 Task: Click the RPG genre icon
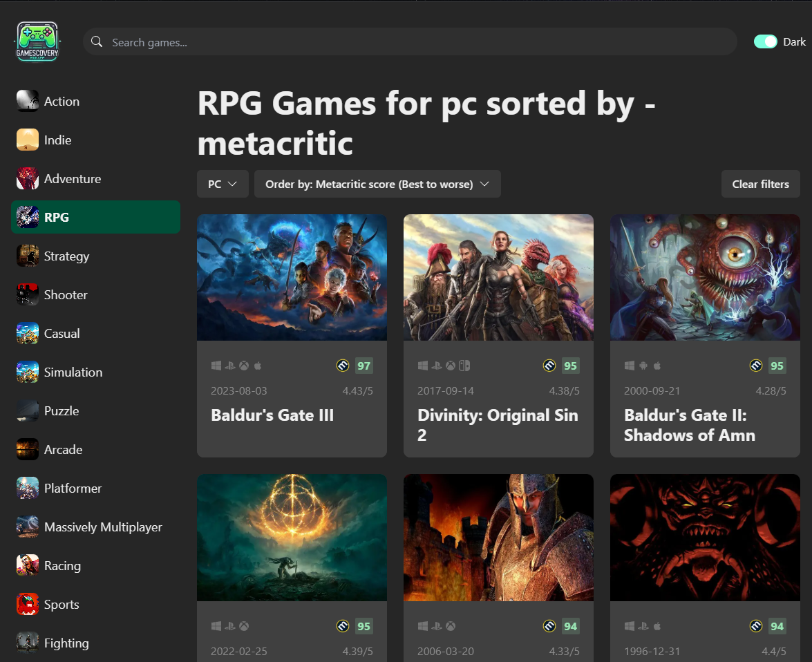click(28, 217)
